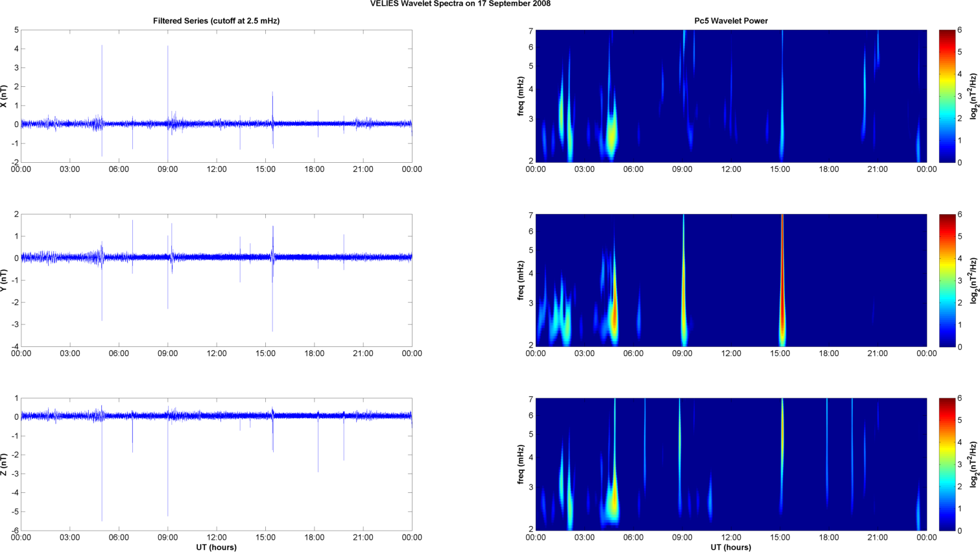Click the 09:00 power spike in the middle wavelet panel
This screenshot has width=980, height=552.
[x=684, y=279]
